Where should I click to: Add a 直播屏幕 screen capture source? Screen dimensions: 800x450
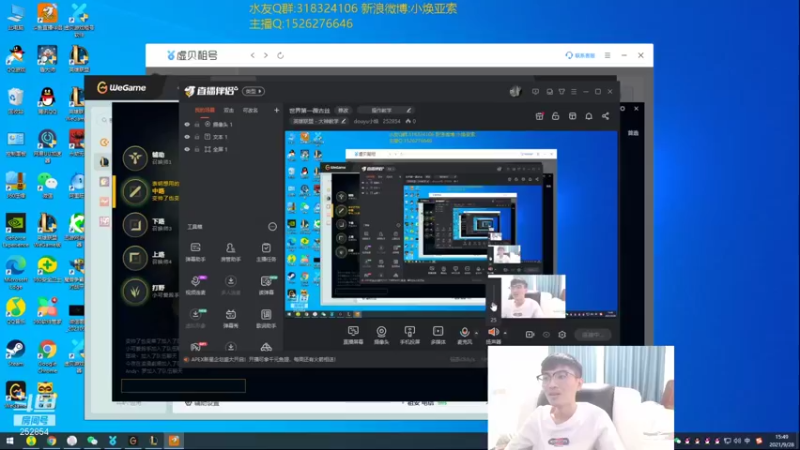click(353, 335)
